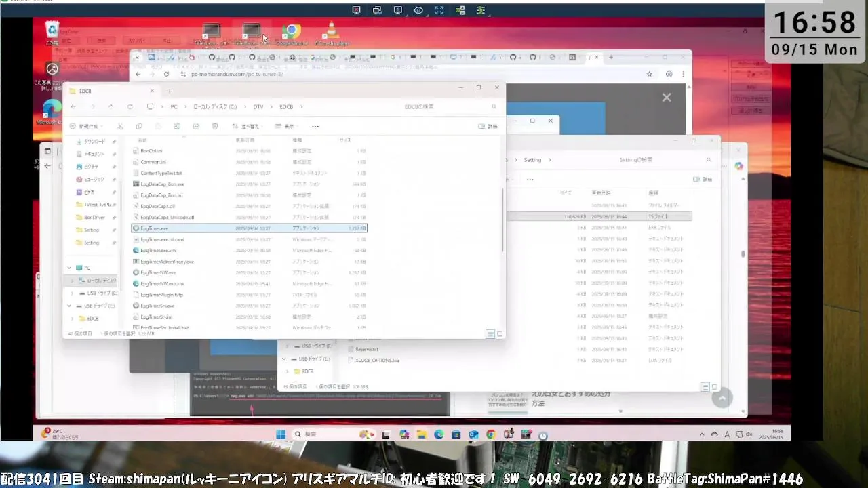Sort by 更新日時 column in EDCB window
Viewport: 868px width, 488px height.
[245, 140]
